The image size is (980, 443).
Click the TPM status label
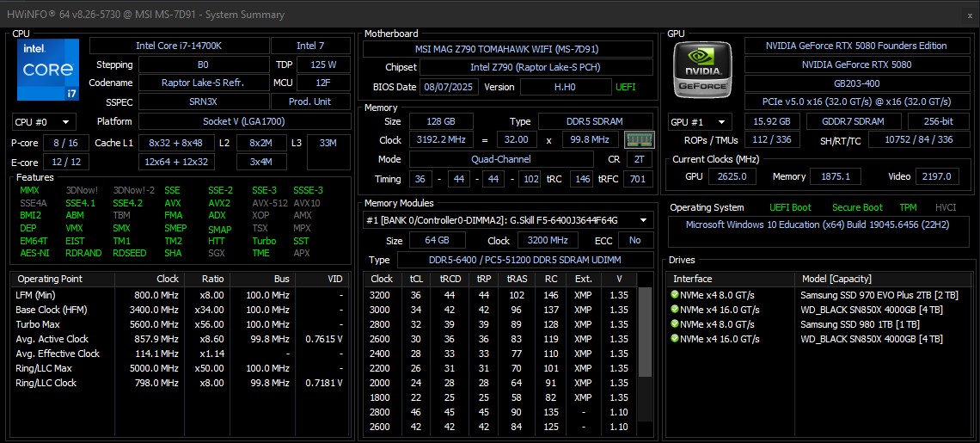click(x=908, y=207)
